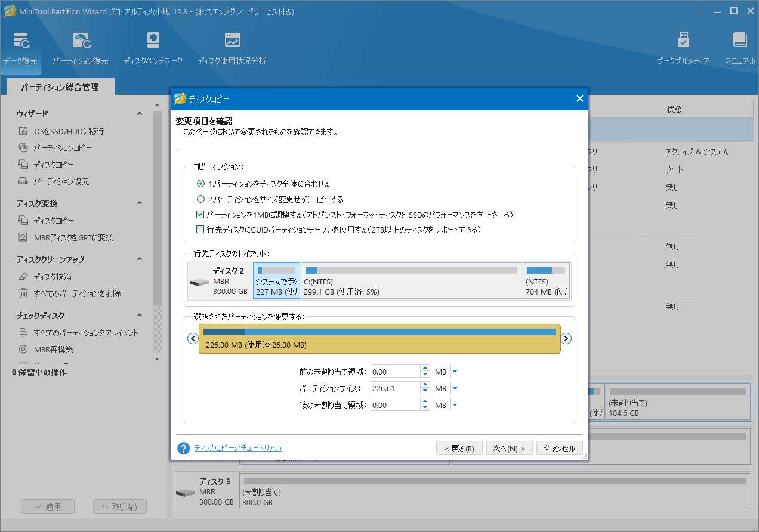This screenshot has width=759, height=532.
Task: Open the unit dropdown for パーティションサイズ
Action: point(455,388)
